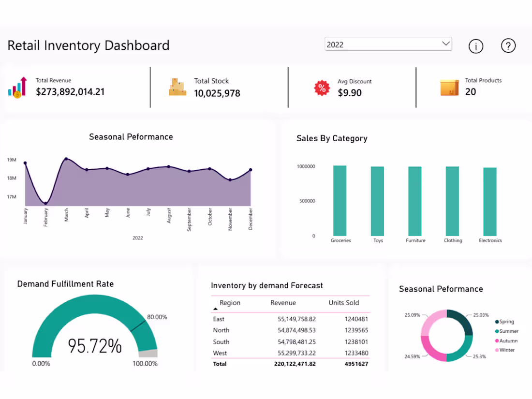Select the South region row
The height and width of the screenshot is (399, 532).
[291, 341]
